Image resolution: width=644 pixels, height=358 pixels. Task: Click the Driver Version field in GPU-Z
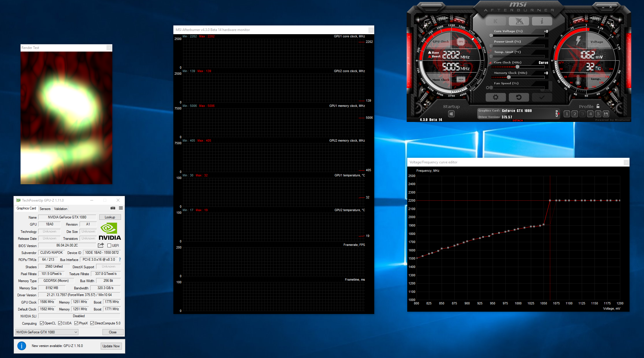(79, 295)
